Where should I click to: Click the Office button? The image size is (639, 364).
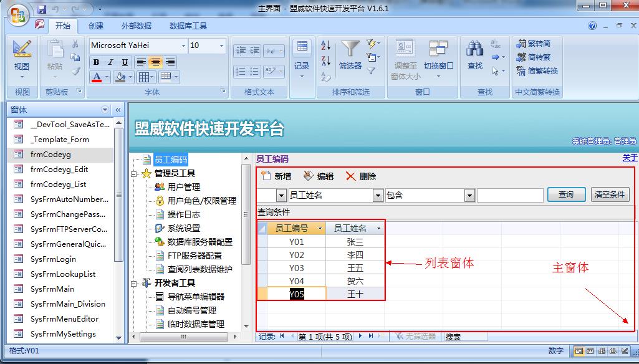[x=19, y=15]
